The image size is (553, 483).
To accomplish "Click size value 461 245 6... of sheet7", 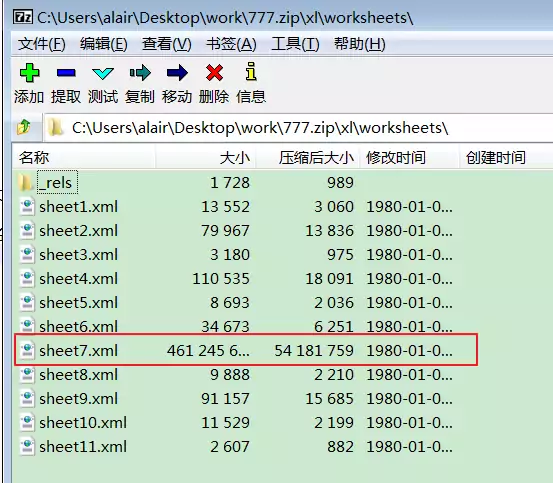I will tap(208, 350).
